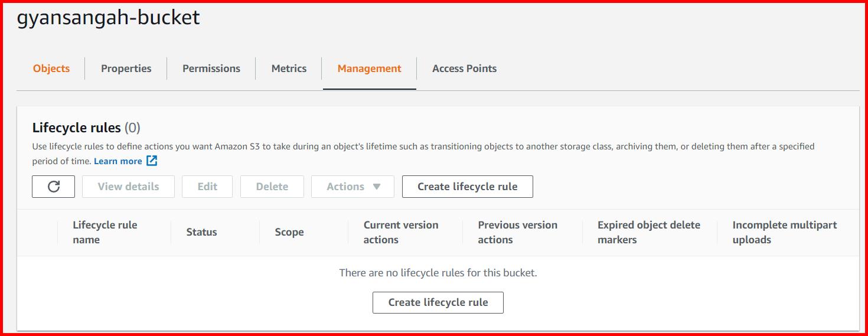Click the View details button

pos(128,187)
